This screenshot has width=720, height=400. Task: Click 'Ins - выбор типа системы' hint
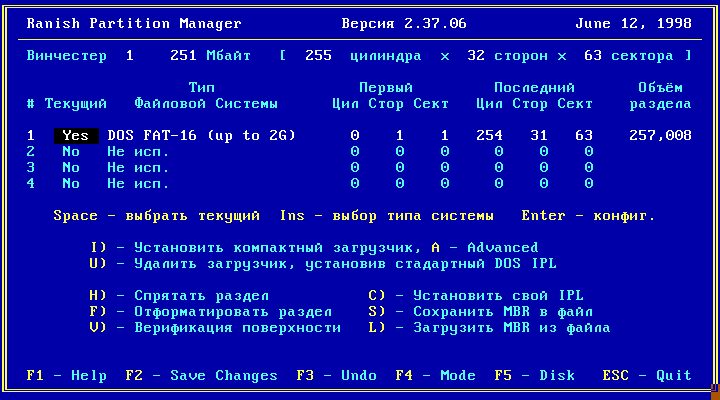387,216
